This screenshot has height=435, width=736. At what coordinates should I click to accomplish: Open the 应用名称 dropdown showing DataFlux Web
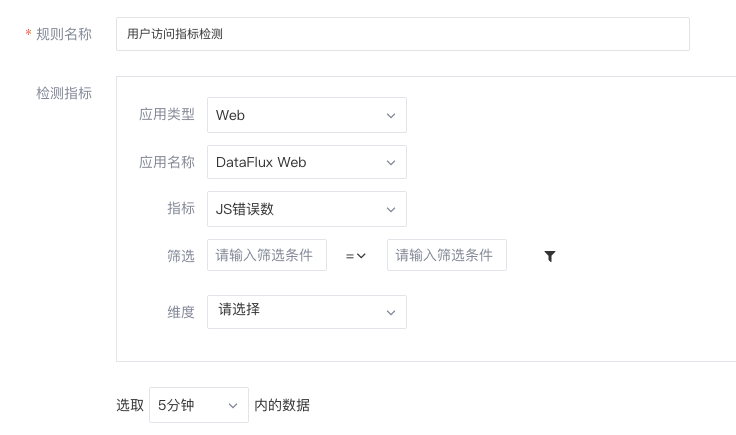coord(307,162)
